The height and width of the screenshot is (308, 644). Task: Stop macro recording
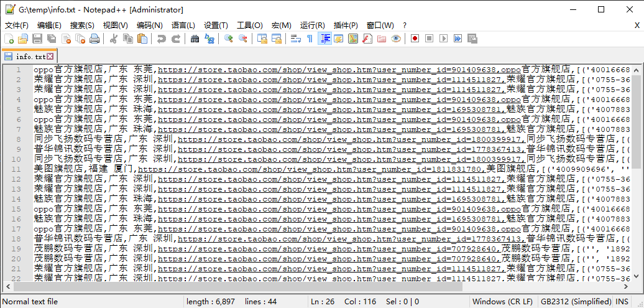(x=429, y=39)
